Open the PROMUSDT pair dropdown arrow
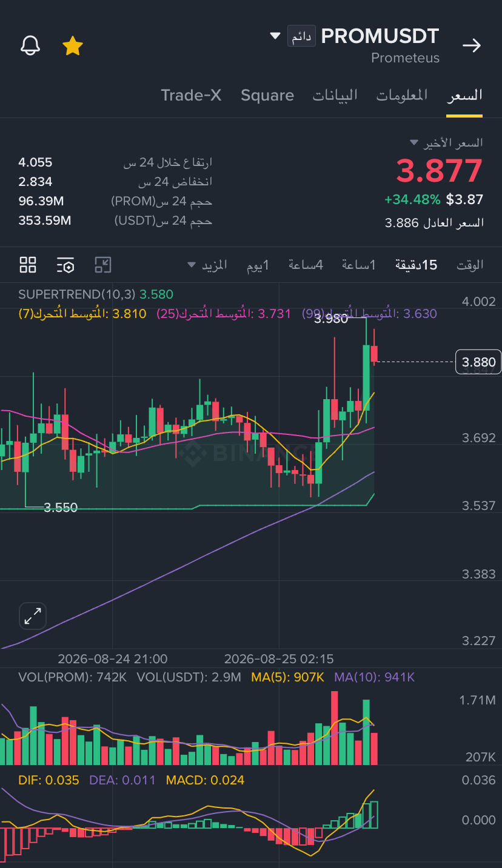The image size is (502, 868). pos(275,36)
